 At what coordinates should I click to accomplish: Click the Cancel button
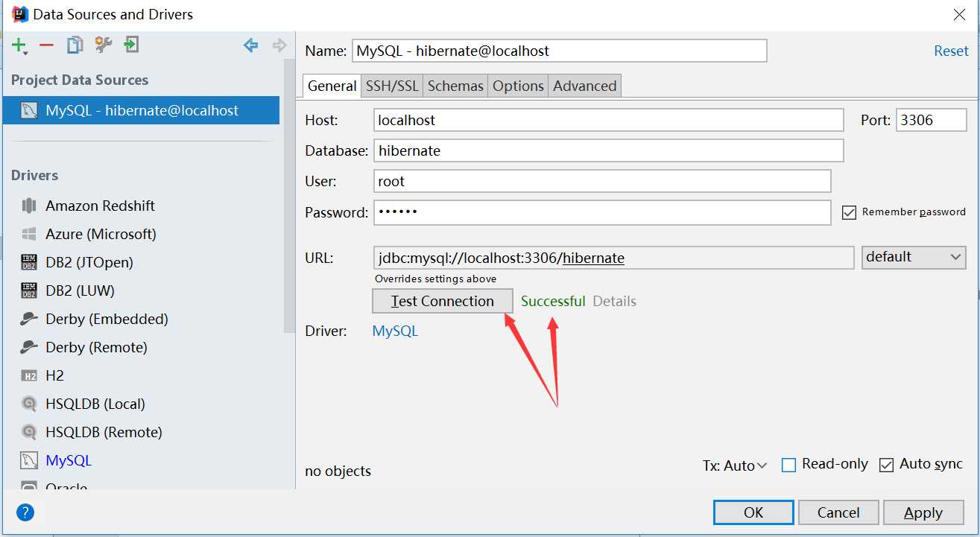[x=838, y=512]
